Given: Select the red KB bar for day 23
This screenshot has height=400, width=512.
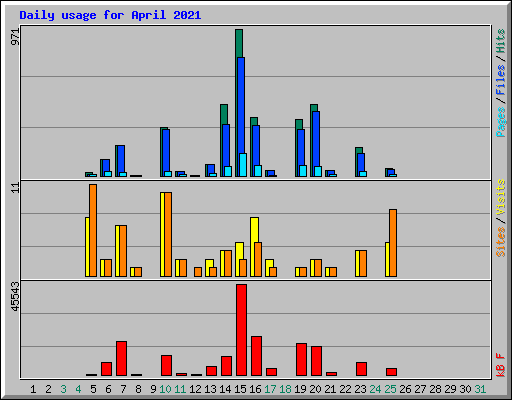Looking at the screenshot, I should click(x=362, y=369).
